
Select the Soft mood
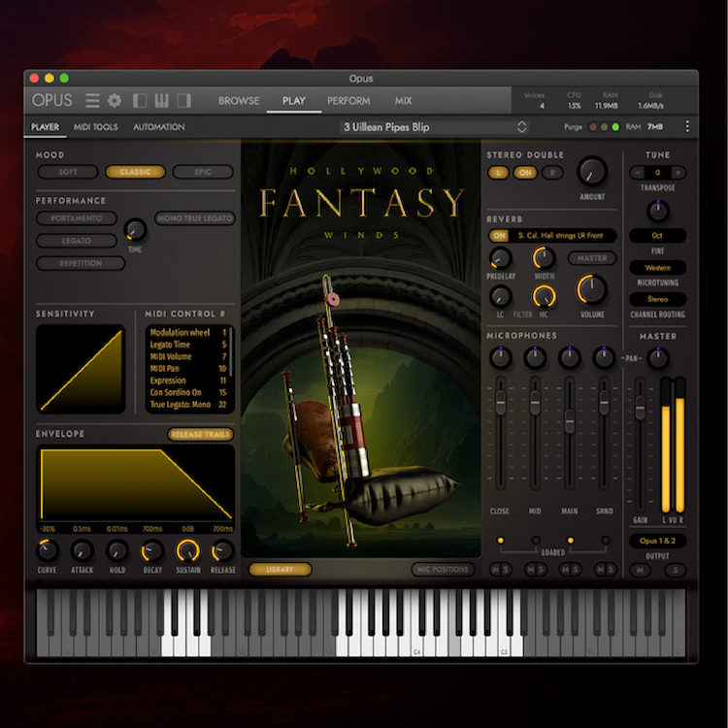68,172
